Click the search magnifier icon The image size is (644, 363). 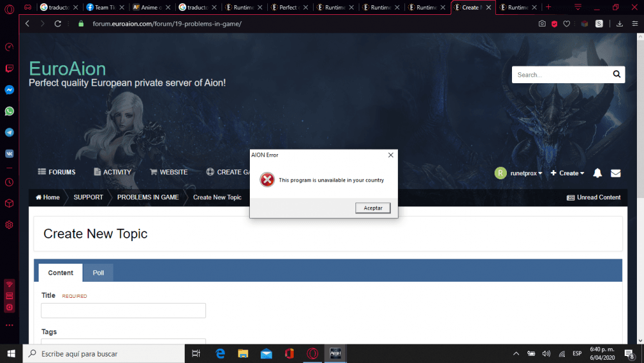[x=616, y=75]
